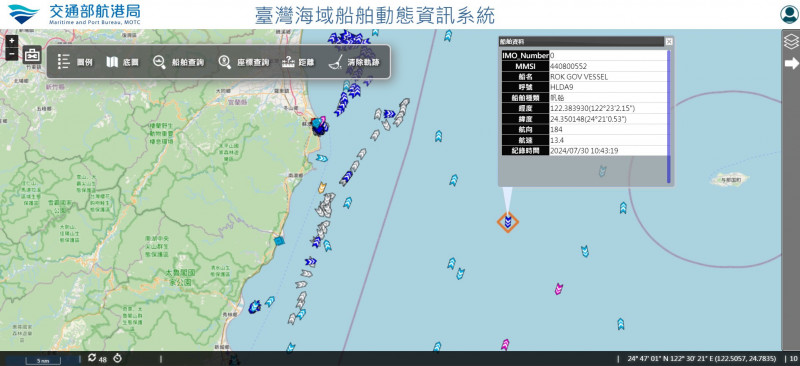Viewport: 800px width, 366px height.
Task: Click the 交通部航港局 logo link
Action: 74,14
